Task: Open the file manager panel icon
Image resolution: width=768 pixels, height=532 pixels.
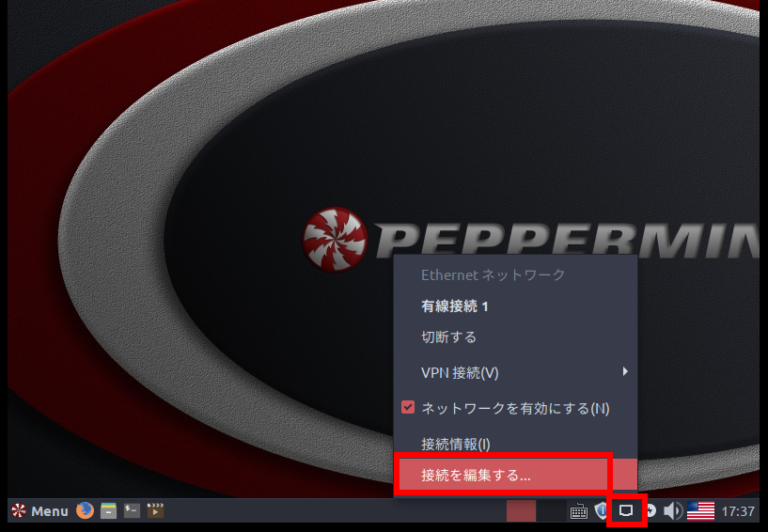Action: coord(108,510)
